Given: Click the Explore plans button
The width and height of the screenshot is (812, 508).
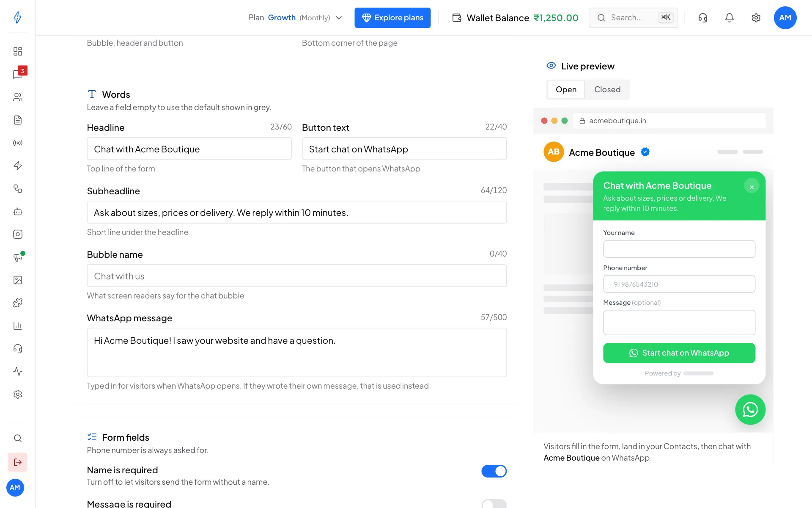Looking at the screenshot, I should [392, 18].
